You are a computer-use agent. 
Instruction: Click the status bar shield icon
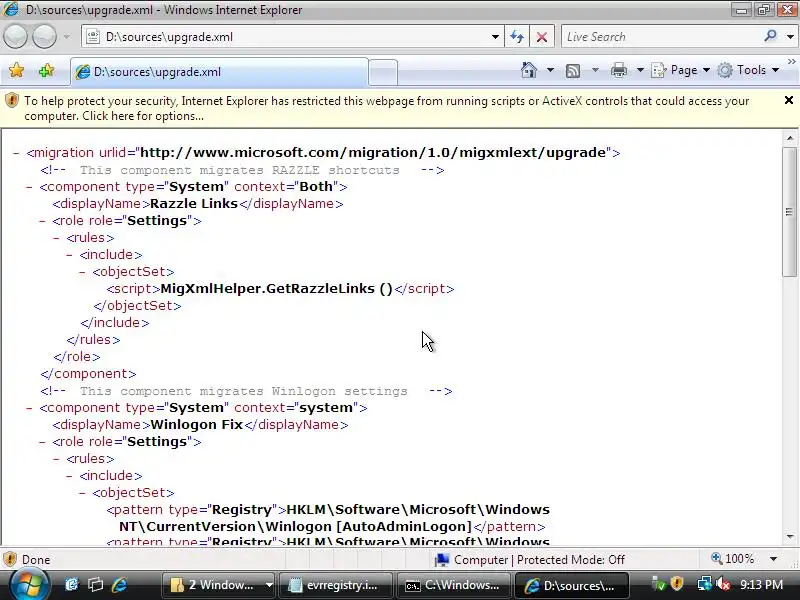pyautogui.click(x=10, y=560)
